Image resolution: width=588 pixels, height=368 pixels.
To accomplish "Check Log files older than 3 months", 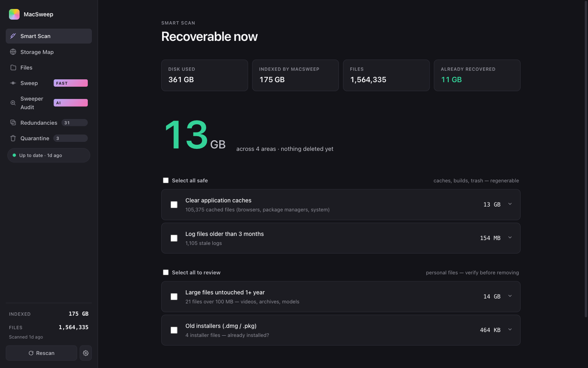I will (x=174, y=238).
